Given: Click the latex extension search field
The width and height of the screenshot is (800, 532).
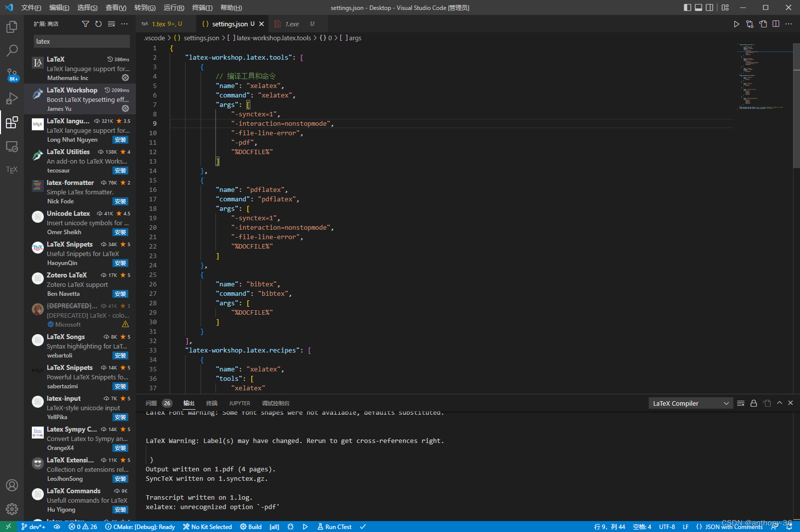Looking at the screenshot, I should pos(82,41).
